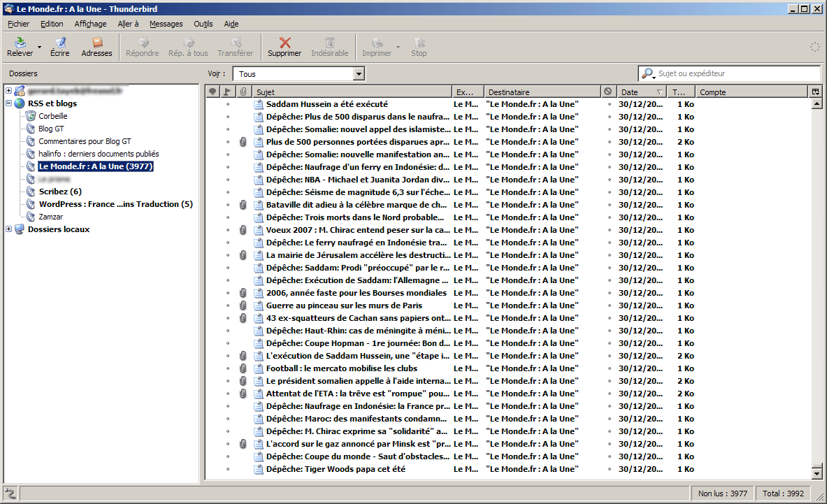Open Commentaires pour Blog GT folder

point(85,141)
